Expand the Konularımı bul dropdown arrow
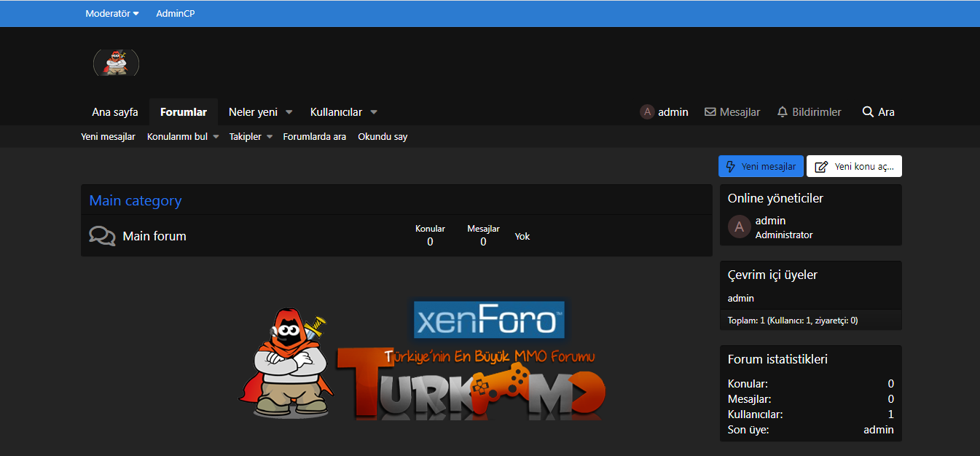 coord(216,137)
